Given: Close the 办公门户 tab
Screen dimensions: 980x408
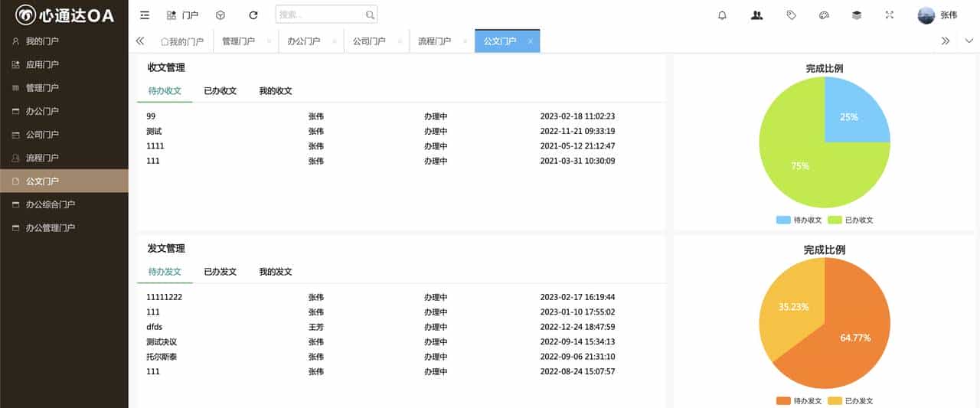Looking at the screenshot, I should click(334, 41).
